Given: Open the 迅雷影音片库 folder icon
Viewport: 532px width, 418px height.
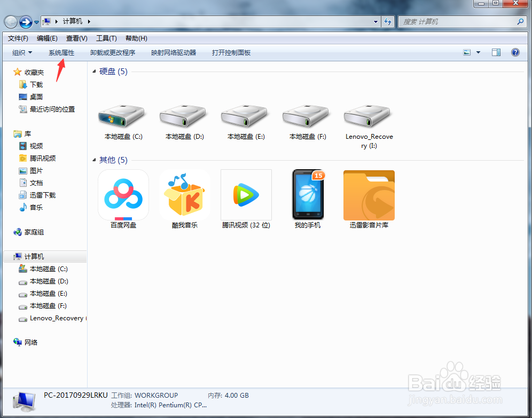Looking at the screenshot, I should (x=369, y=195).
